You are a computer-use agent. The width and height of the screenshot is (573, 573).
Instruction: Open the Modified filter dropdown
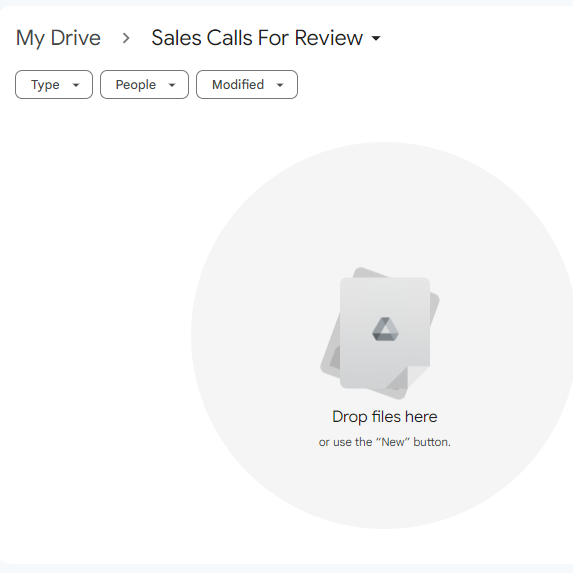(x=247, y=84)
